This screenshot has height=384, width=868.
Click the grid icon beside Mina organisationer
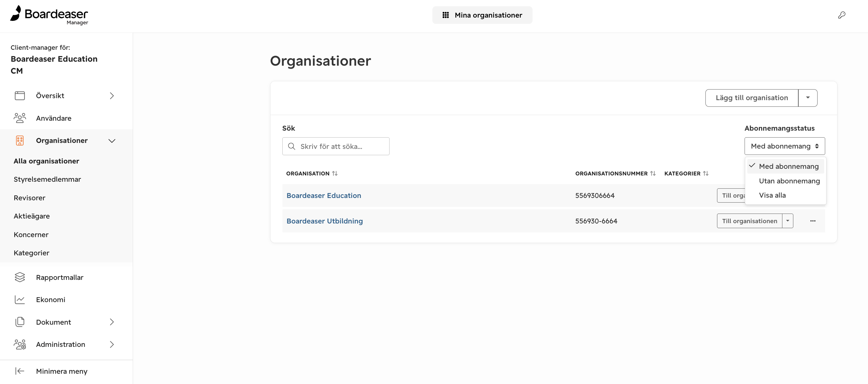(x=446, y=15)
